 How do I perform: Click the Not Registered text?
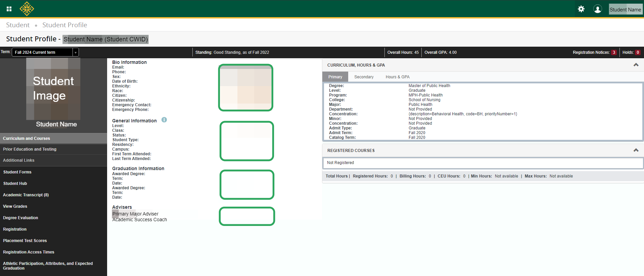coord(340,163)
